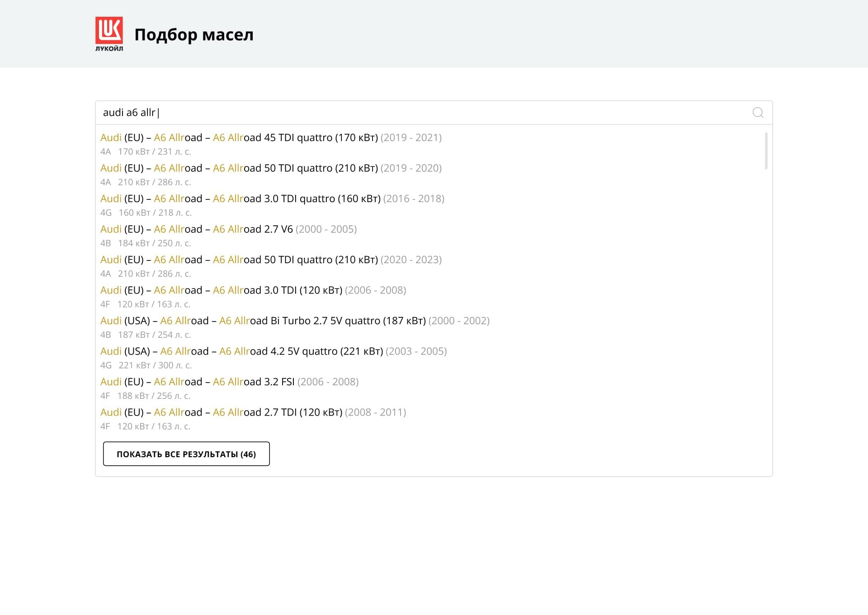Click the 'Подбор масел' page heading
The height and width of the screenshot is (615, 868).
pos(194,35)
